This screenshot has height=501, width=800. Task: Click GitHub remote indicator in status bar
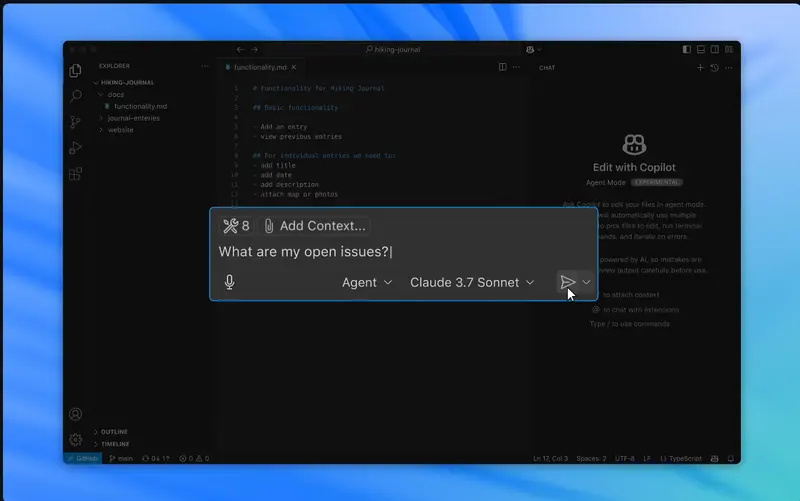[83, 458]
